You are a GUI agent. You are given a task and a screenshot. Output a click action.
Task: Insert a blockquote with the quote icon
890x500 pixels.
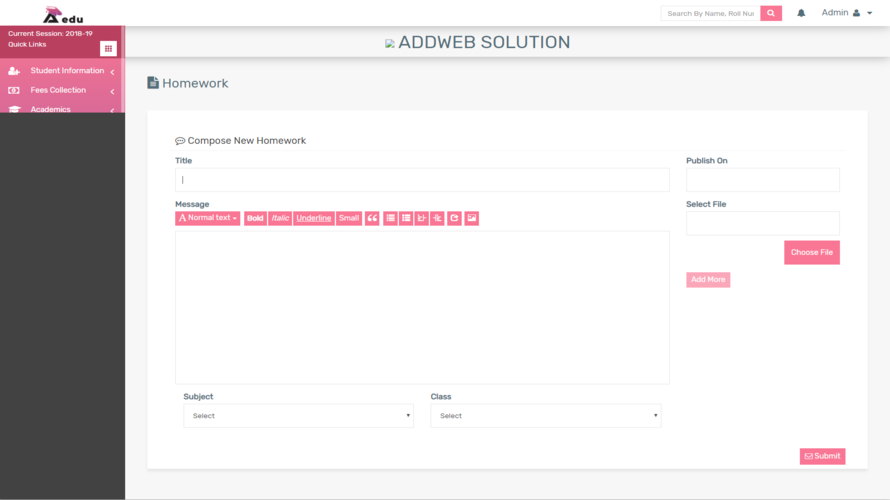click(x=372, y=218)
